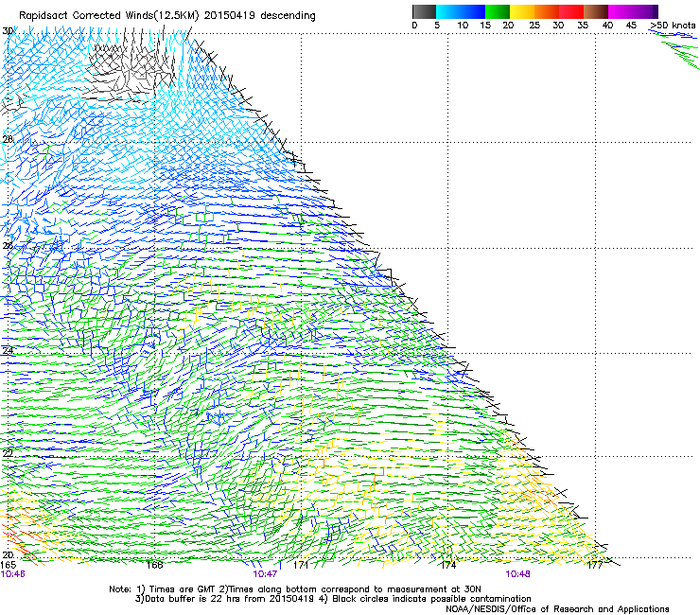This screenshot has width=700, height=615.
Task: Click the note 'Times are GMT' line
Action: point(294,589)
